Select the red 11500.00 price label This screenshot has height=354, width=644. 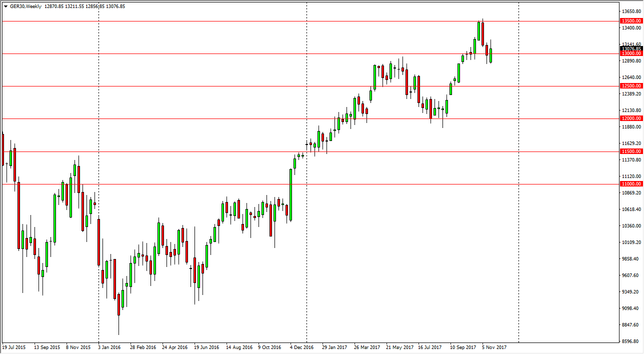point(631,151)
